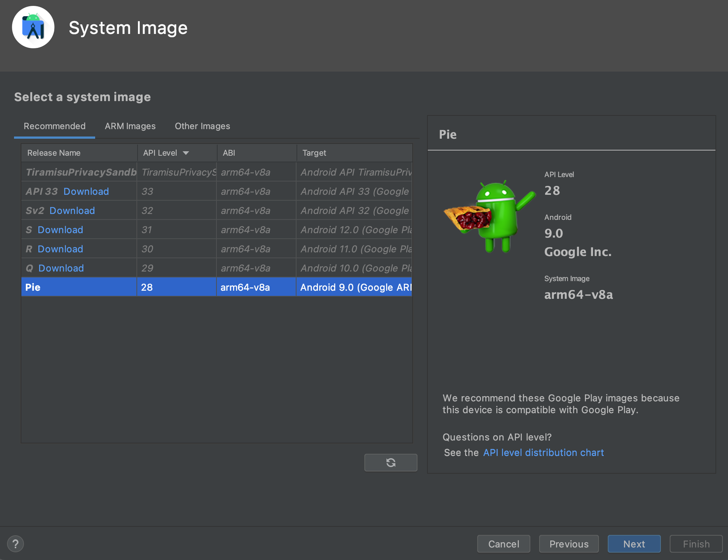Click the API level 31 cell

click(x=177, y=230)
